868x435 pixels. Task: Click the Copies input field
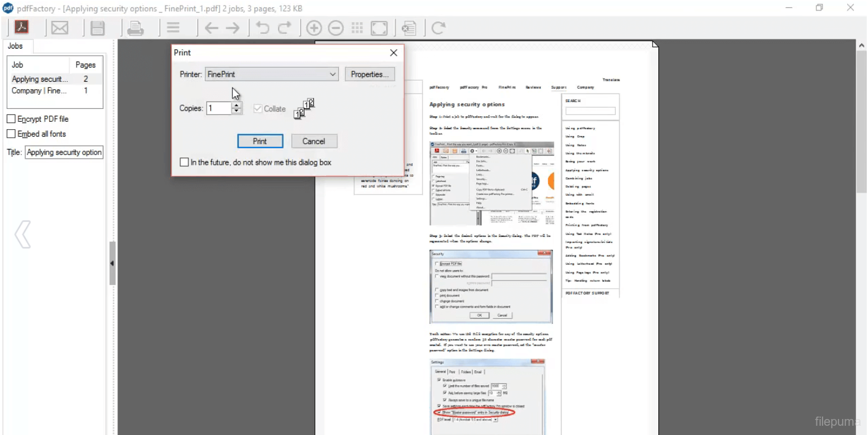pos(219,108)
